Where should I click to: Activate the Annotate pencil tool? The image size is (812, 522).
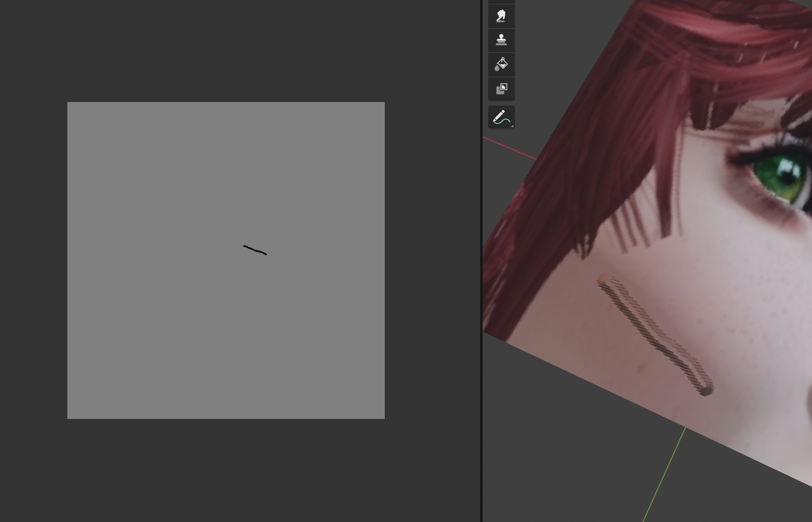click(x=501, y=117)
